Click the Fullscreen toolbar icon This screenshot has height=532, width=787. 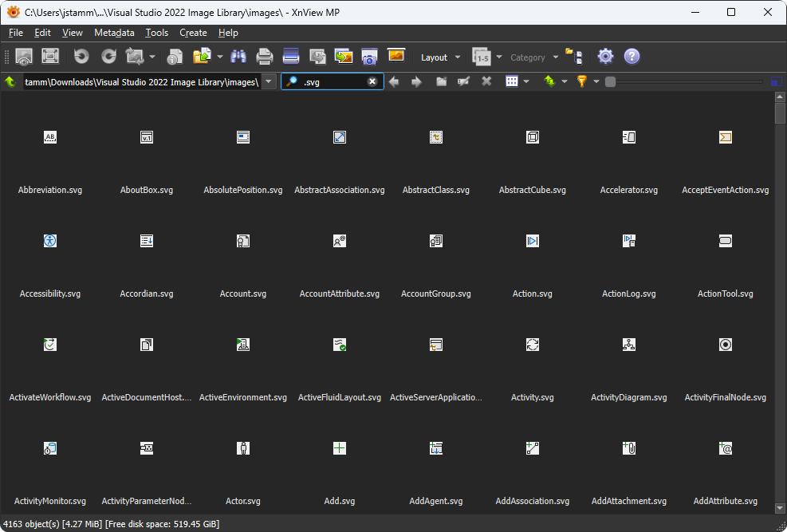point(50,57)
